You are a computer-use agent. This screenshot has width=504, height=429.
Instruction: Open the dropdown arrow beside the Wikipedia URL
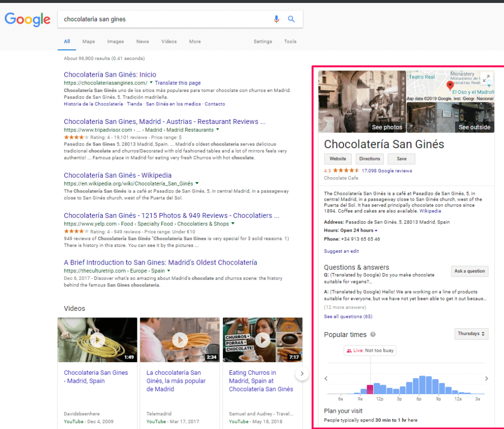click(197, 182)
